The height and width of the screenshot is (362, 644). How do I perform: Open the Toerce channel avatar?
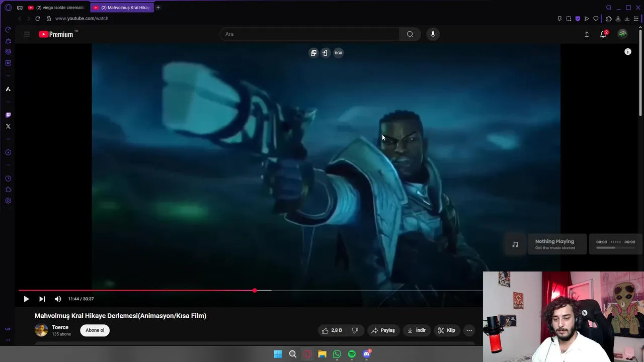point(41,330)
